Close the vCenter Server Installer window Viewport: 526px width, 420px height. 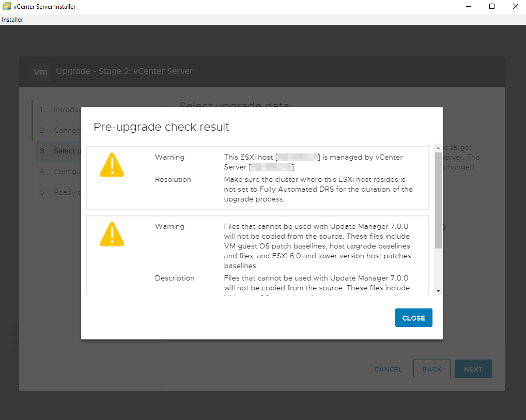[516, 6]
